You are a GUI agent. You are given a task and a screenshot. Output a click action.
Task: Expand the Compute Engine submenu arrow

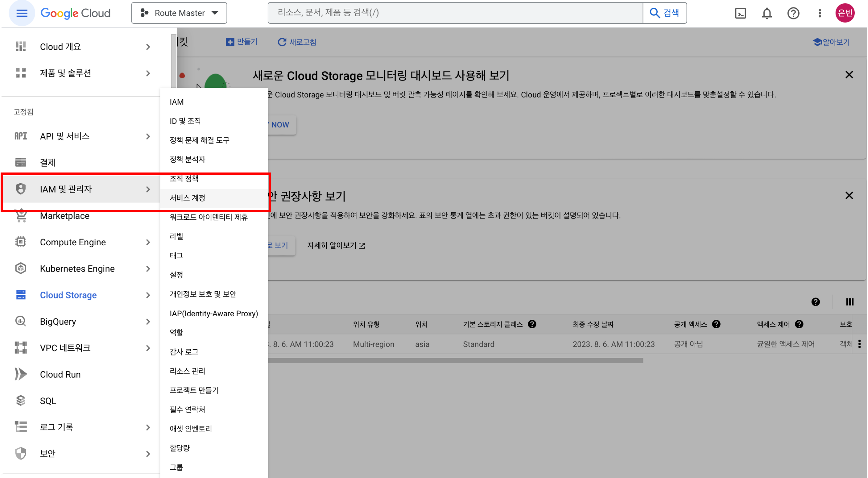[148, 242]
